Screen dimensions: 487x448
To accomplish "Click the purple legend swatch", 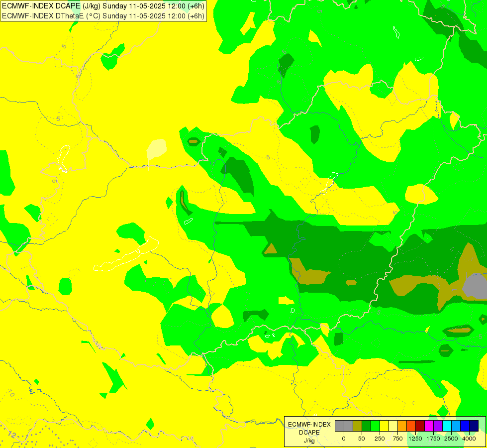I will point(438,426).
